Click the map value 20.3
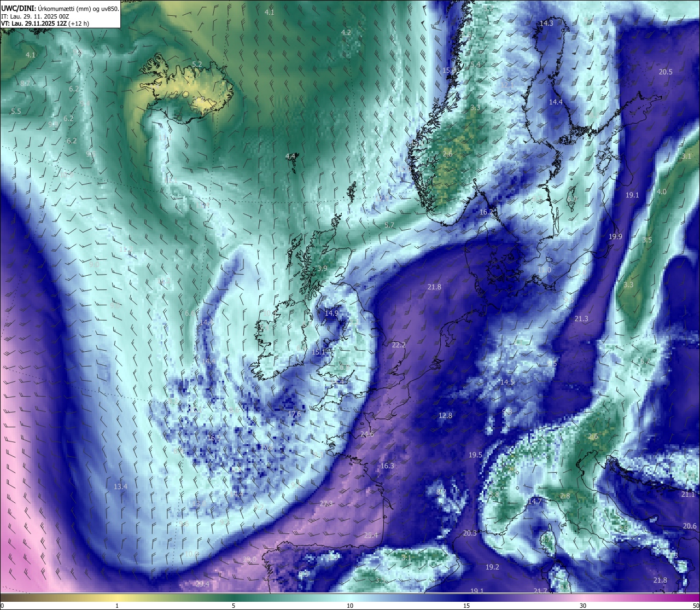 pyautogui.click(x=470, y=533)
